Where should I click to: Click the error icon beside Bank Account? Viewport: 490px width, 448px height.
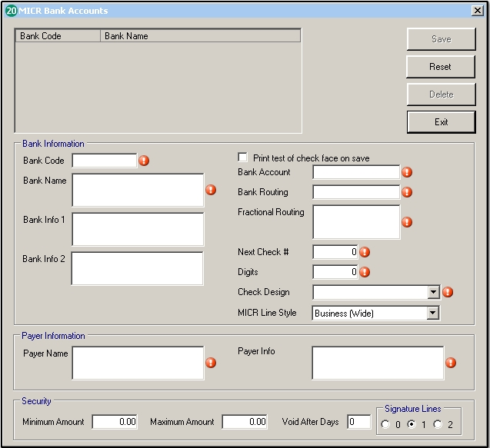pyautogui.click(x=407, y=172)
